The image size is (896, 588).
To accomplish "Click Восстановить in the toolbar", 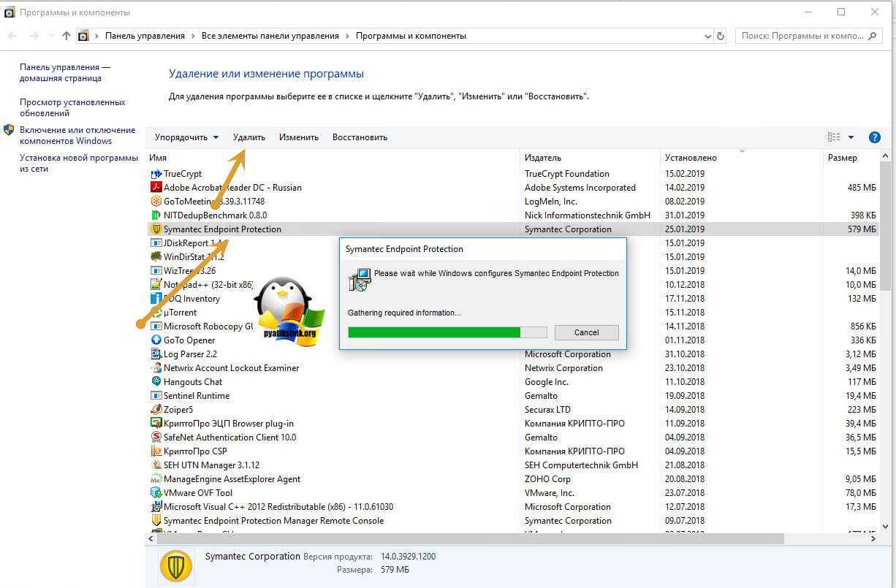I will click(360, 137).
